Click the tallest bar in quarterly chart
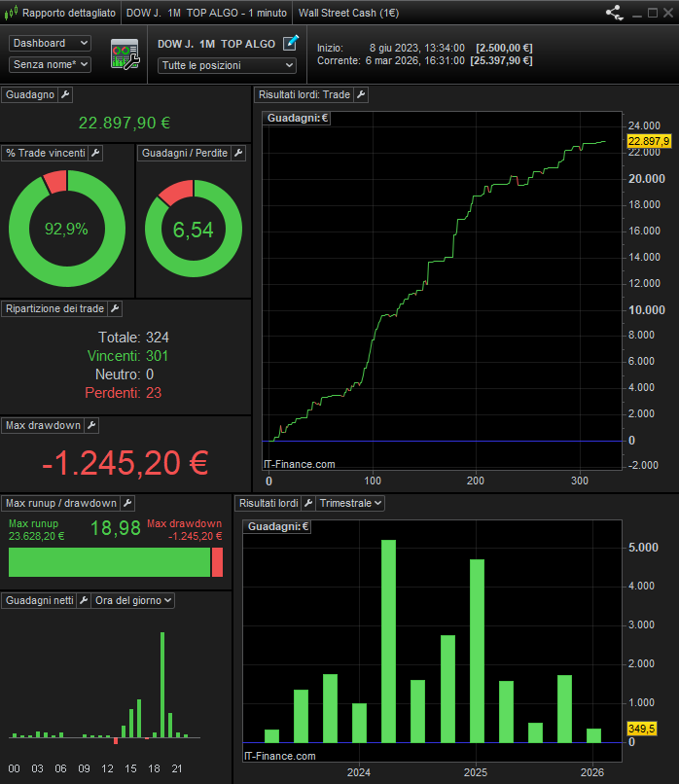The image size is (679, 784). (x=388, y=640)
